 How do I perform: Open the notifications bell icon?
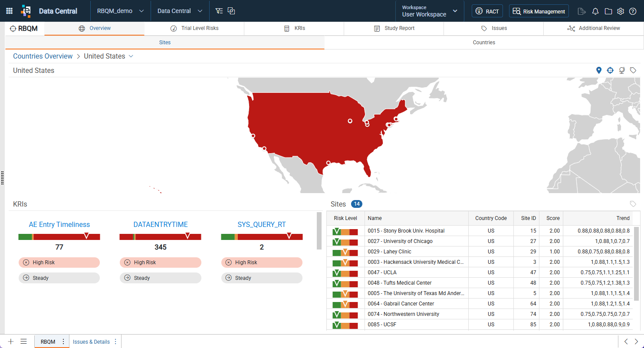pyautogui.click(x=595, y=11)
